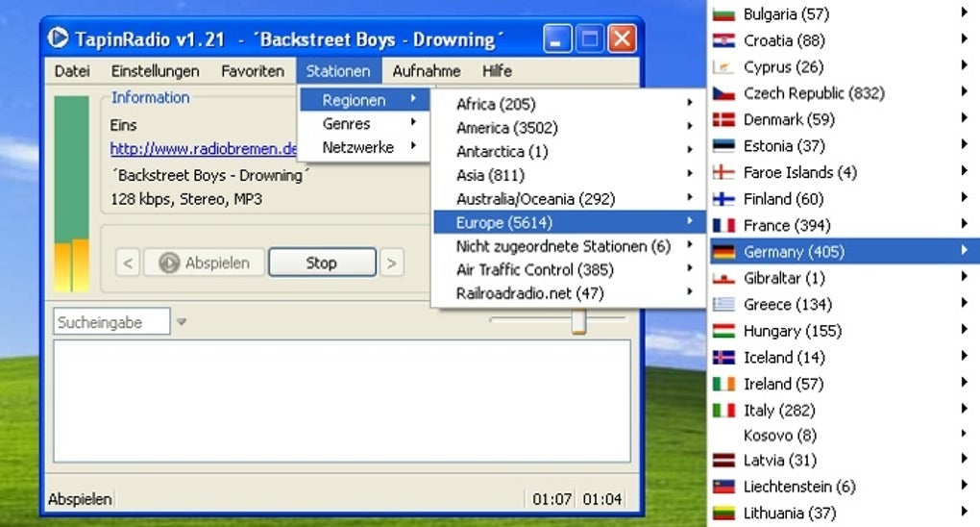
Task: Click the Cyprus flag icon
Action: coord(723,67)
